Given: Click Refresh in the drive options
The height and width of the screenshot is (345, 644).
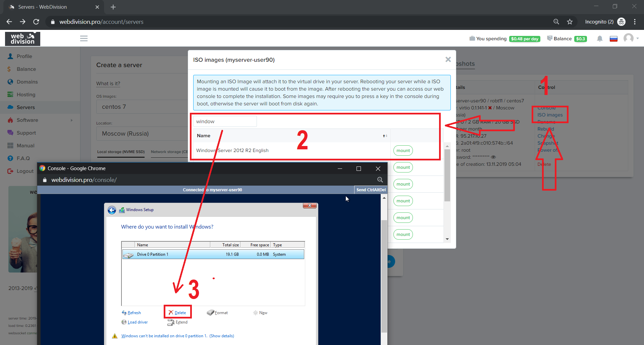Looking at the screenshot, I should click(131, 312).
